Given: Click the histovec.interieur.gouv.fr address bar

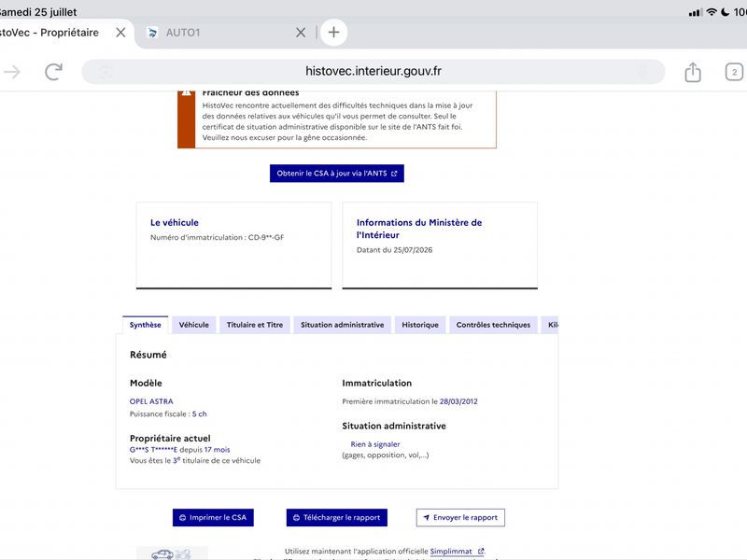Looking at the screenshot, I should 373,72.
